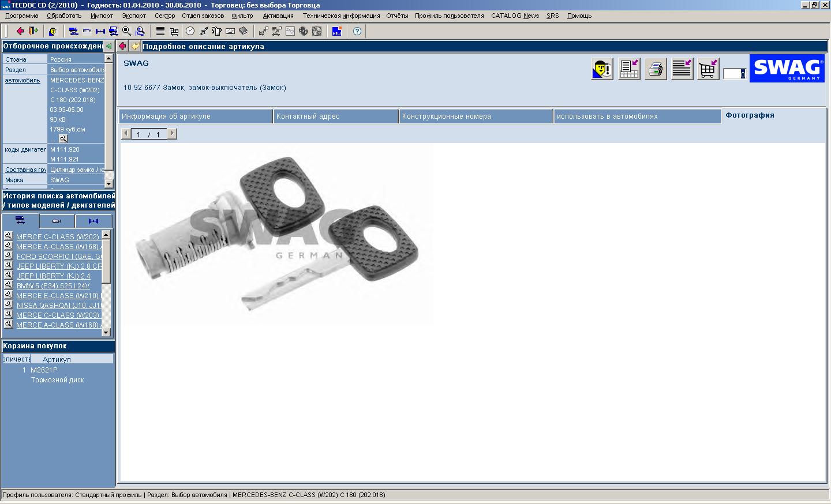The height and width of the screenshot is (504, 831).
Task: Click the cart quantity input field
Action: click(x=734, y=74)
